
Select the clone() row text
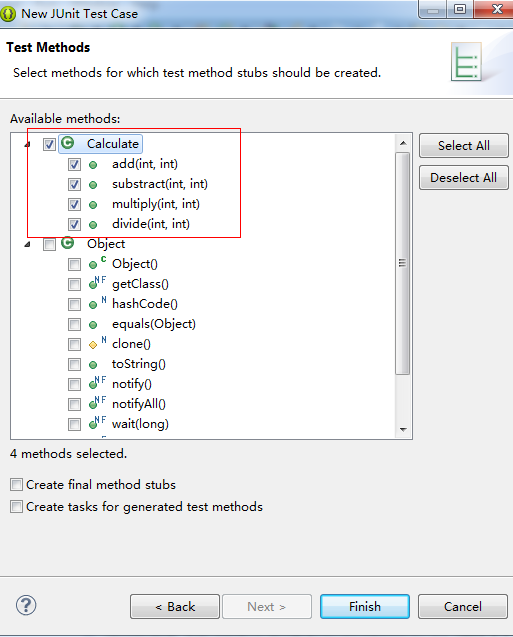coord(132,344)
